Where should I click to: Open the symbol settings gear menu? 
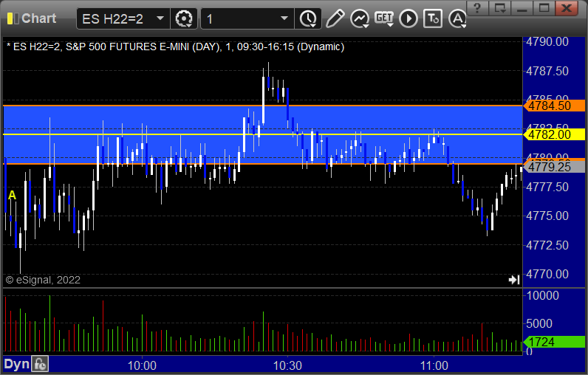184,18
